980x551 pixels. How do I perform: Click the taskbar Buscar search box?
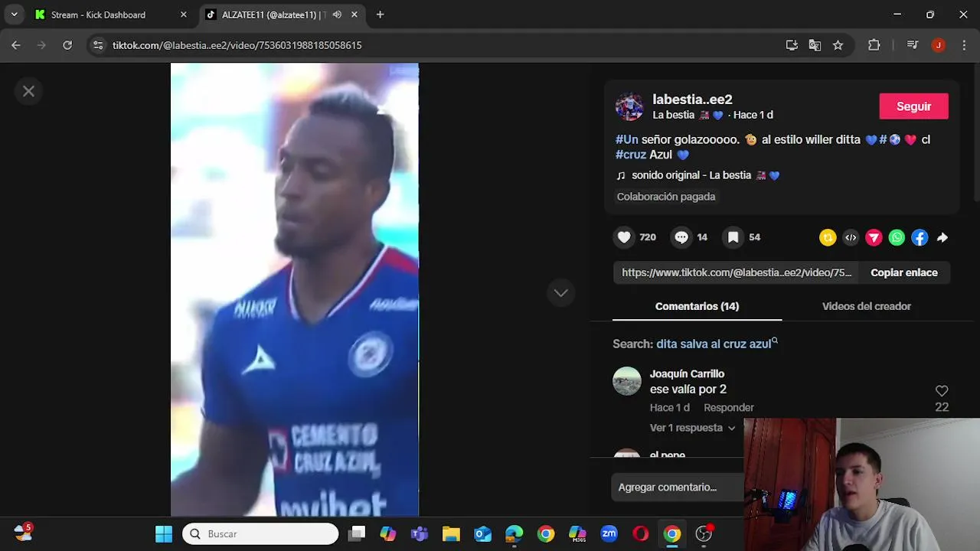260,534
